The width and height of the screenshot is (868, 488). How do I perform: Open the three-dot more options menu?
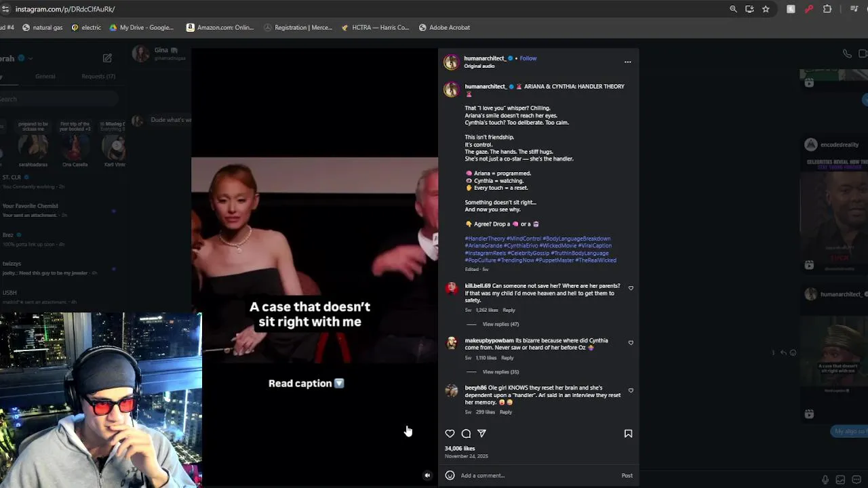click(x=627, y=62)
